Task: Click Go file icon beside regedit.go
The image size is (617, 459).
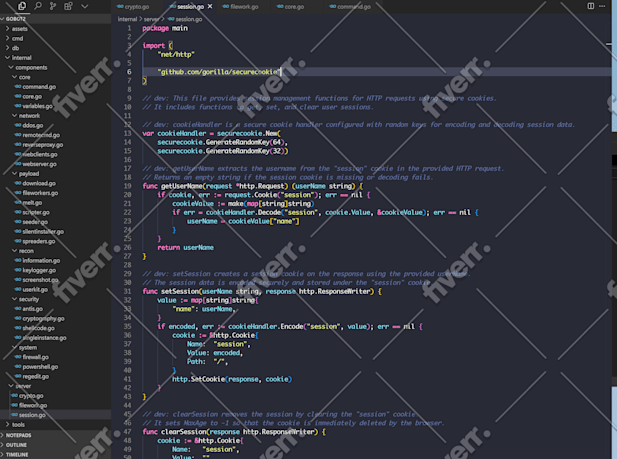Action: (x=18, y=376)
